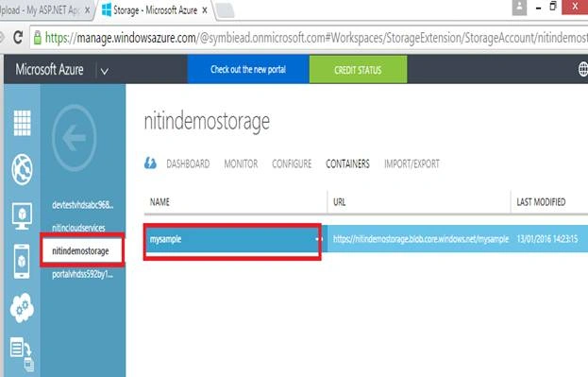Close the Storage - Microsoft Azure tab
The height and width of the screenshot is (377, 588).
(205, 10)
